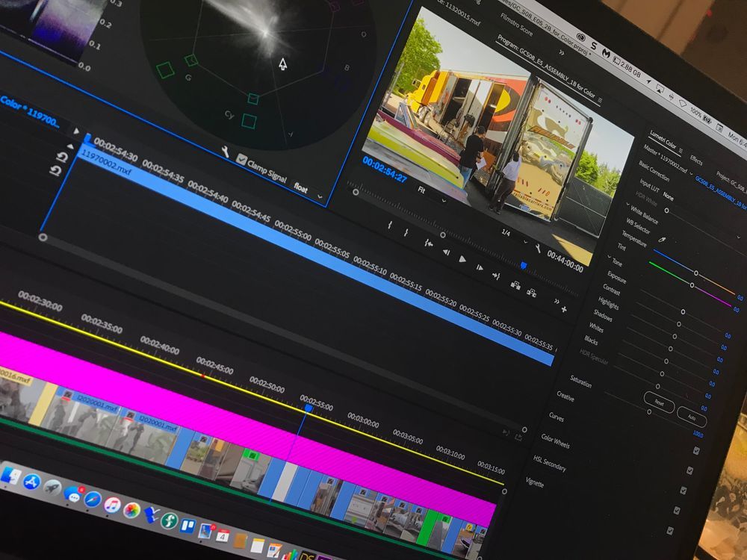Click the blue playhead on main timeline
The width and height of the screenshot is (747, 560).
pos(309,408)
